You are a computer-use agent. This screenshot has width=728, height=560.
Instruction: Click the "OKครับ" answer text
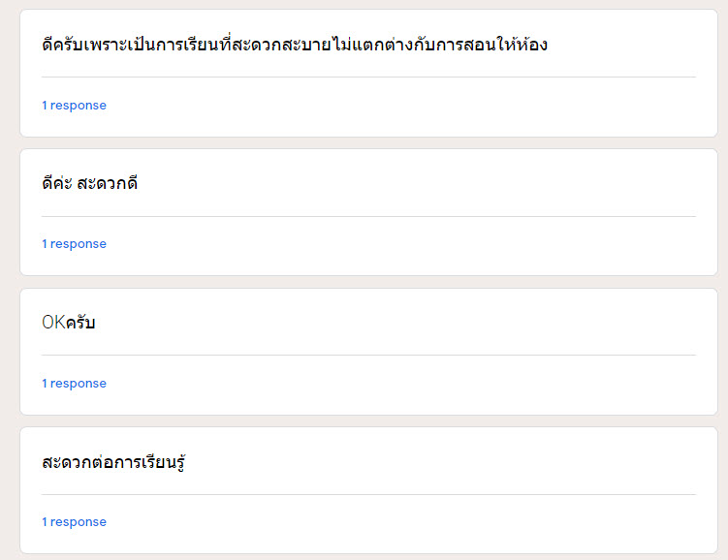[x=68, y=322]
